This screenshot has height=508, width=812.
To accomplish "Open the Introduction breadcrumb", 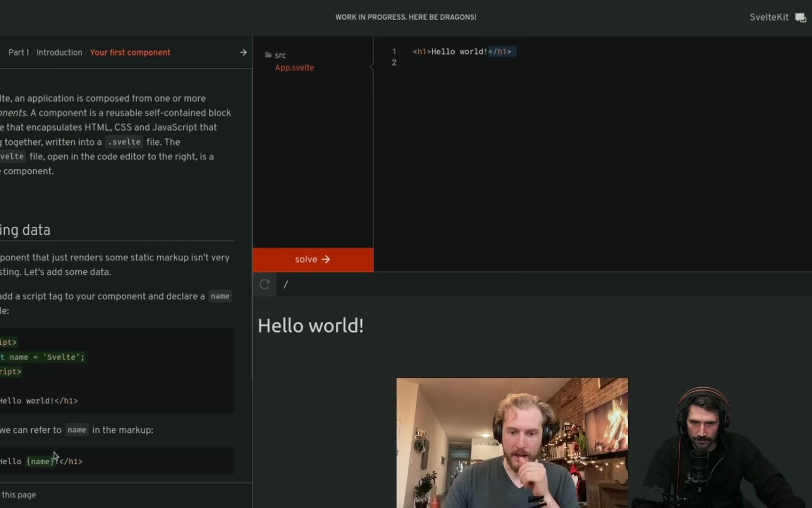I will click(x=59, y=52).
